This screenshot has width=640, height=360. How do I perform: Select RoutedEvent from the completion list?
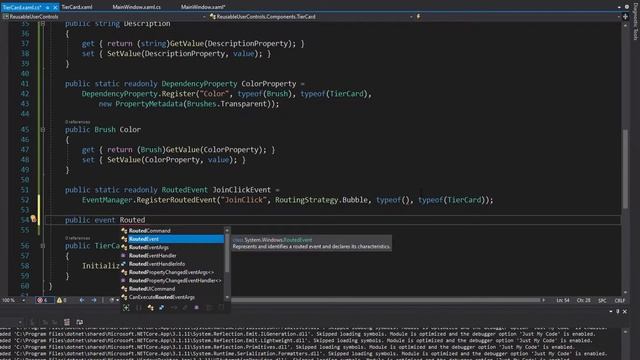pos(172,239)
